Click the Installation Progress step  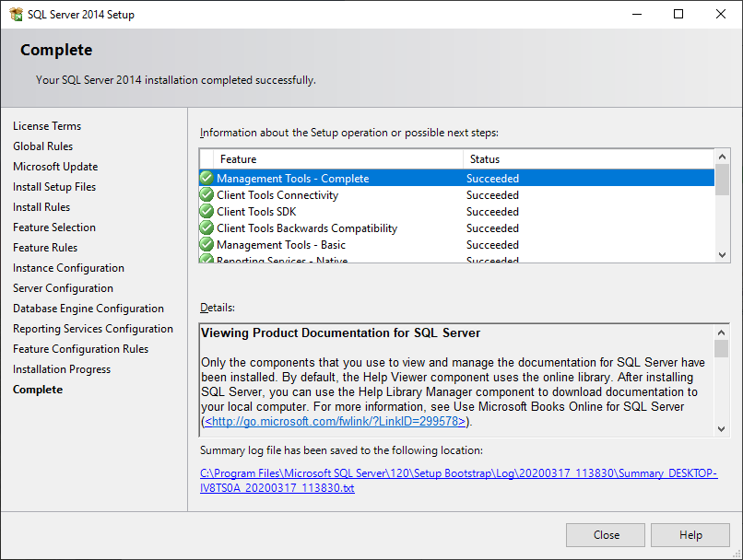coord(62,369)
